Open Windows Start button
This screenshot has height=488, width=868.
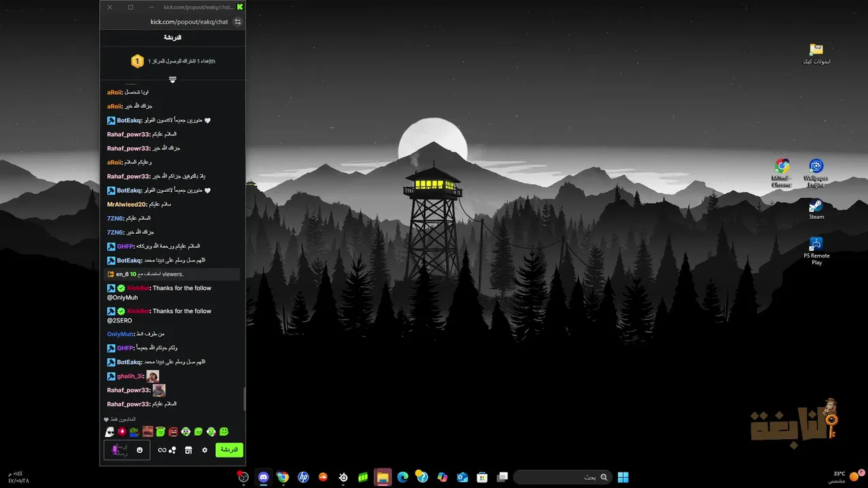tap(623, 477)
